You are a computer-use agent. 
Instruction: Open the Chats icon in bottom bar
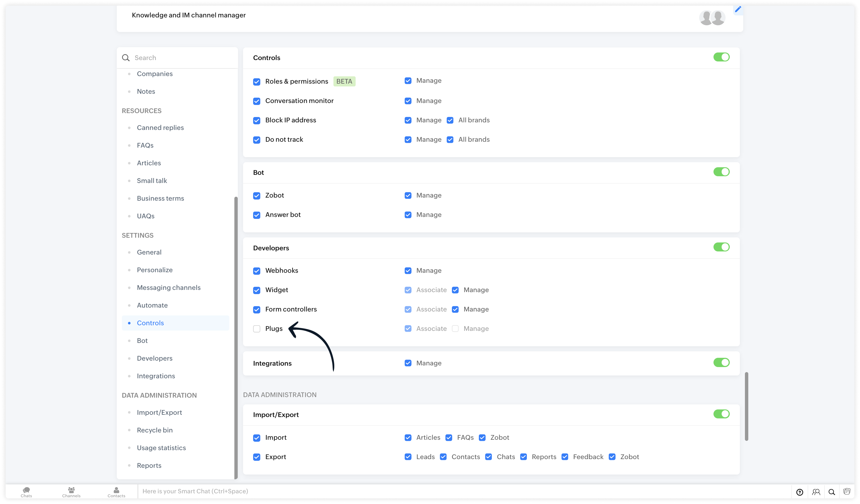click(x=26, y=492)
